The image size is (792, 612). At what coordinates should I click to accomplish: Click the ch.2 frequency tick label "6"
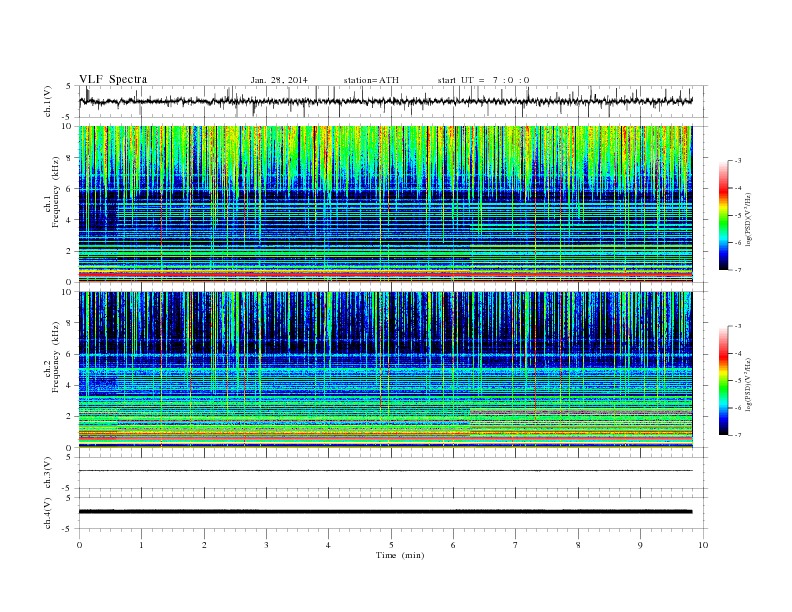(x=70, y=354)
